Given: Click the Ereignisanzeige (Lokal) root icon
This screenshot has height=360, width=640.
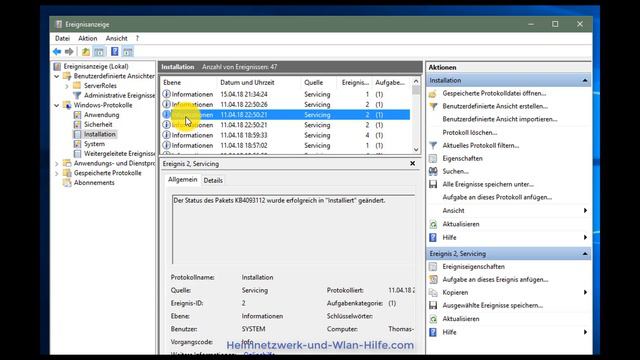Looking at the screenshot, I should (x=57, y=66).
